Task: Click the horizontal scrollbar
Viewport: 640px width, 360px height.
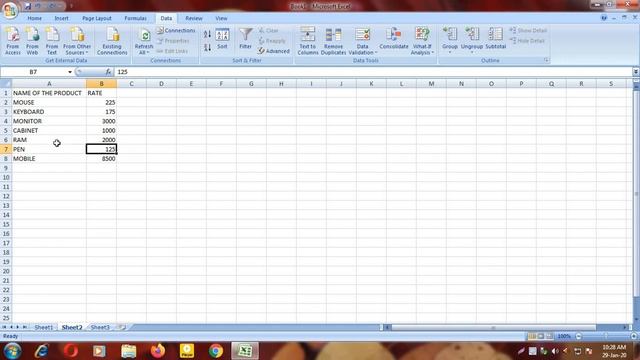Action: tap(493, 327)
